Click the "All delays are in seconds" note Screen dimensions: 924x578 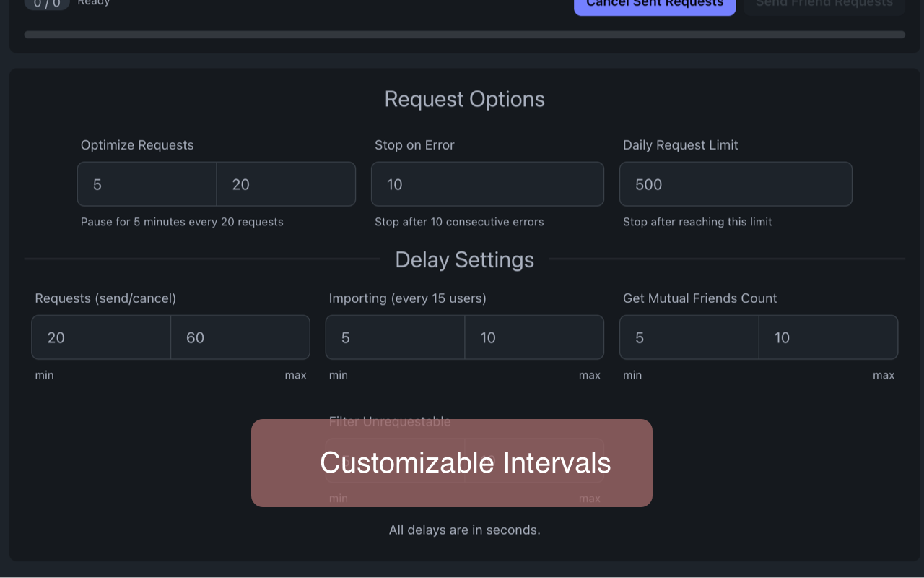pyautogui.click(x=464, y=530)
